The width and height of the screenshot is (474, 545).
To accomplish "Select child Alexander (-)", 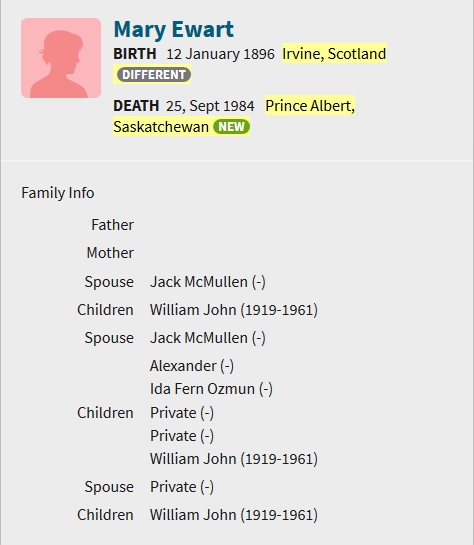I will [192, 366].
